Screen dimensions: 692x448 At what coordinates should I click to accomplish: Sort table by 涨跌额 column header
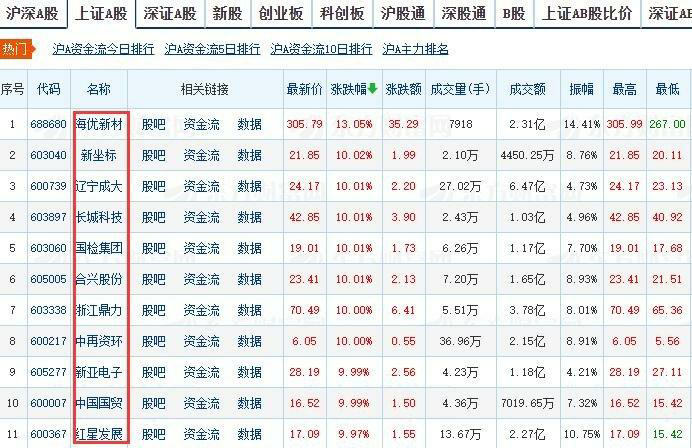pos(403,89)
